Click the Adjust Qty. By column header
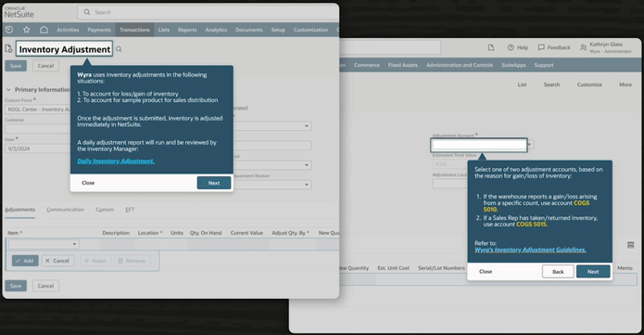This screenshot has height=335, width=644. (290, 233)
